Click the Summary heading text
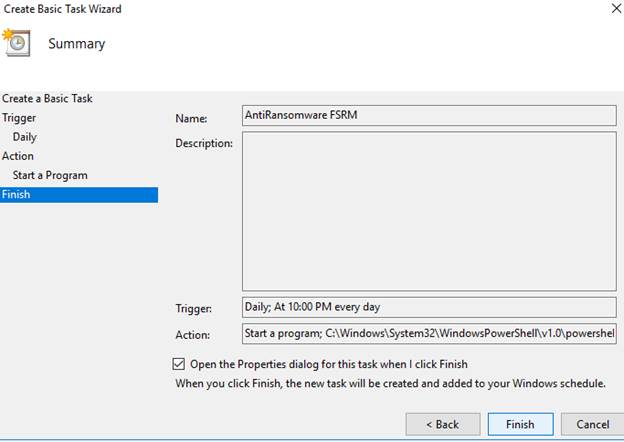 coord(76,44)
